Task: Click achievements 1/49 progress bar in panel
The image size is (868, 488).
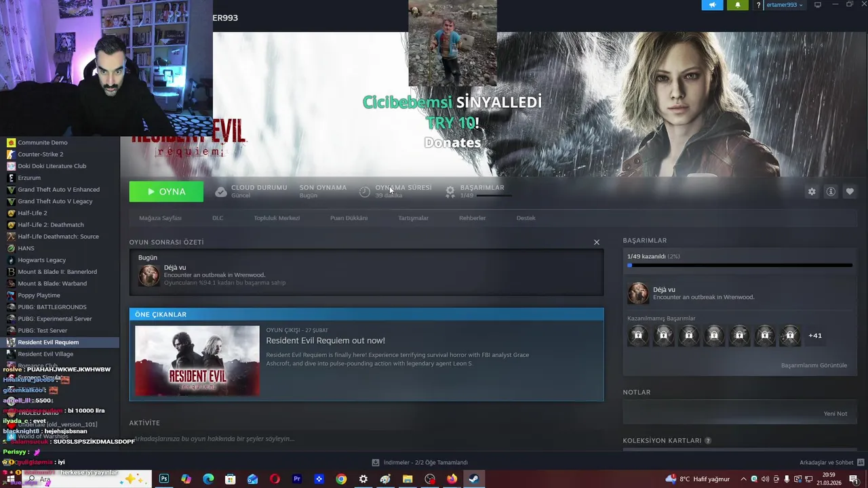Action: [740, 265]
